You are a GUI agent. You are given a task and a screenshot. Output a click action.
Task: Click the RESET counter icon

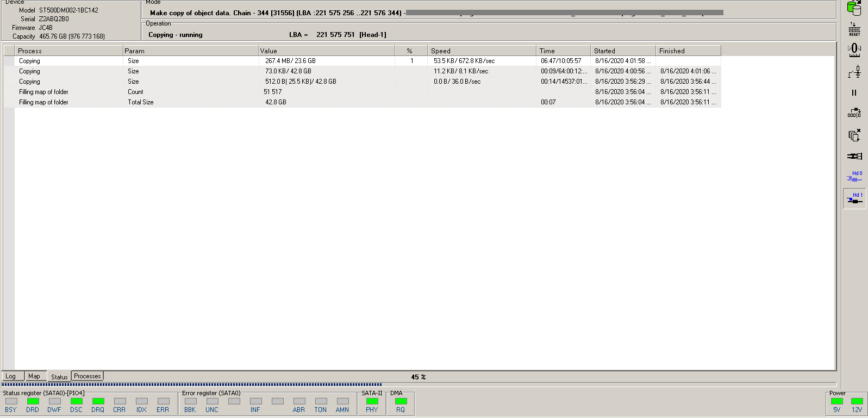pyautogui.click(x=854, y=29)
